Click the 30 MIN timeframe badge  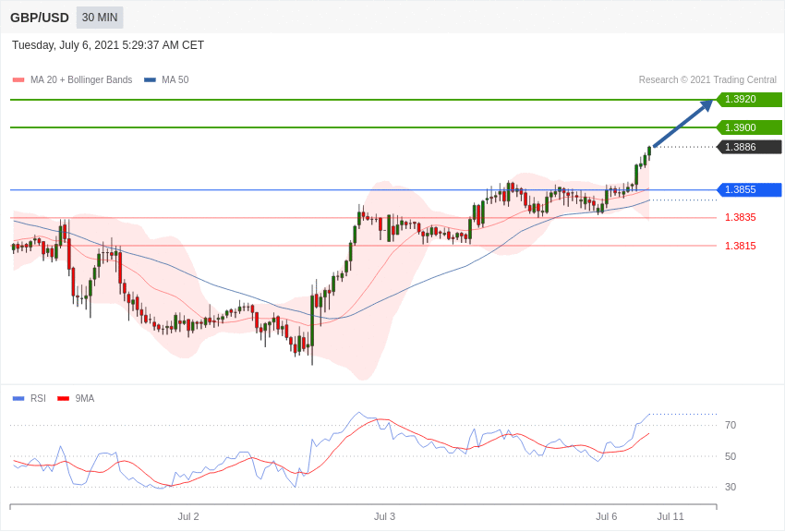click(100, 18)
